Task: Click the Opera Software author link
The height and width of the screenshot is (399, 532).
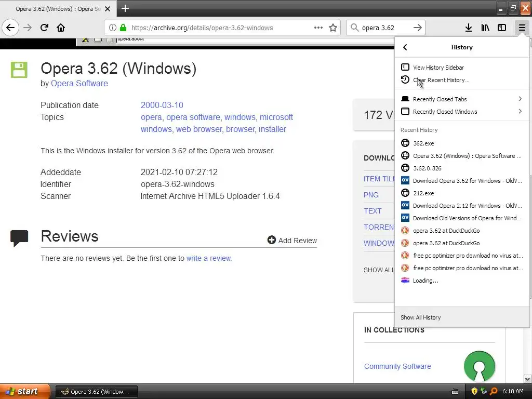Action: pos(79,84)
